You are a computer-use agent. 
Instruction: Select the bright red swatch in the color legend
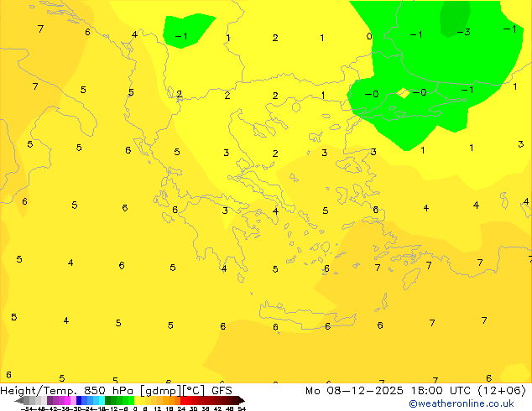pyautogui.click(x=183, y=400)
